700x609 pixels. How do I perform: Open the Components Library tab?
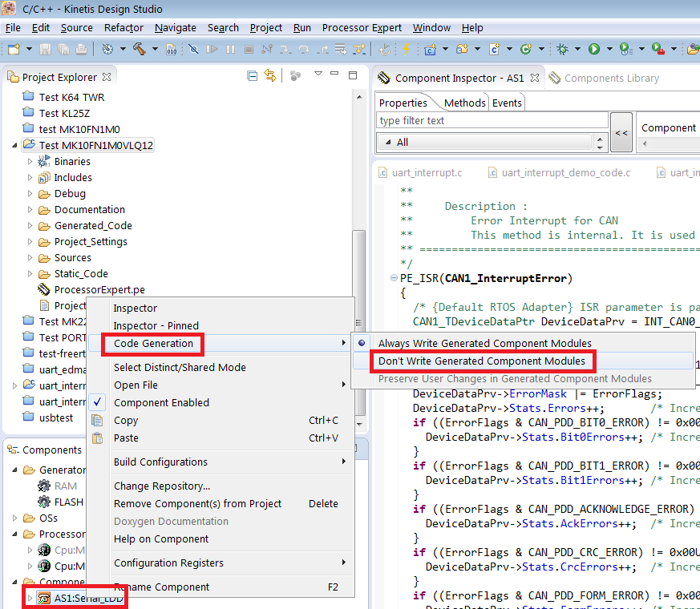click(611, 78)
